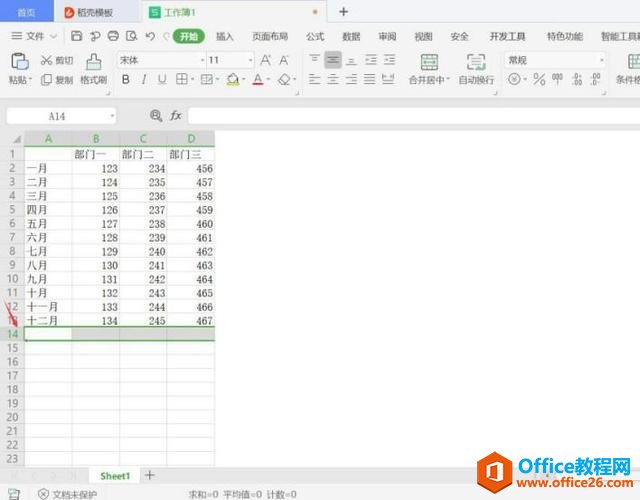Click the select-all corner of the grid
This screenshot has width=640, height=500.
16,139
